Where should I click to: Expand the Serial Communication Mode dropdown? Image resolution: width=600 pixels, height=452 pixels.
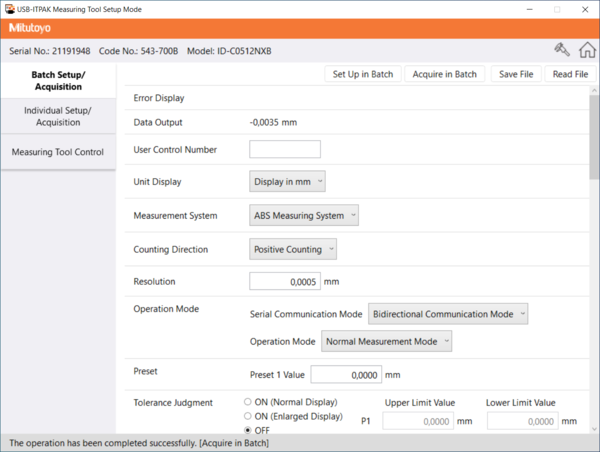(448, 314)
